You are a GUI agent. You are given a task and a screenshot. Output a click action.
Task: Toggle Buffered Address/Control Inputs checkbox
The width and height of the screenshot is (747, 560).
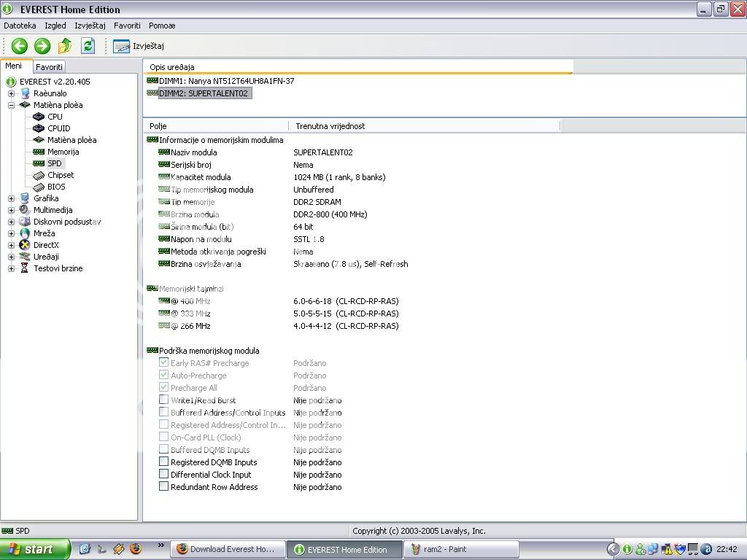click(x=163, y=412)
